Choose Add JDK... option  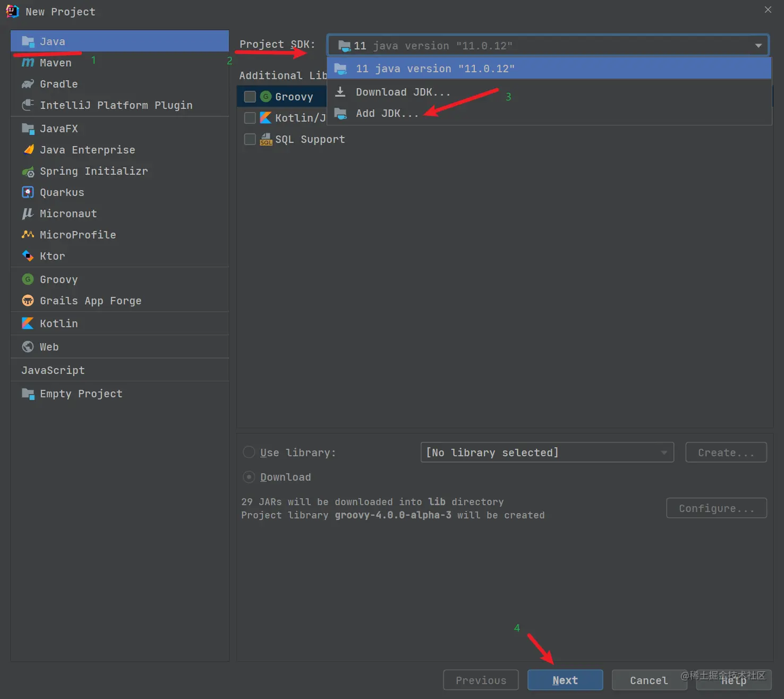point(549,113)
